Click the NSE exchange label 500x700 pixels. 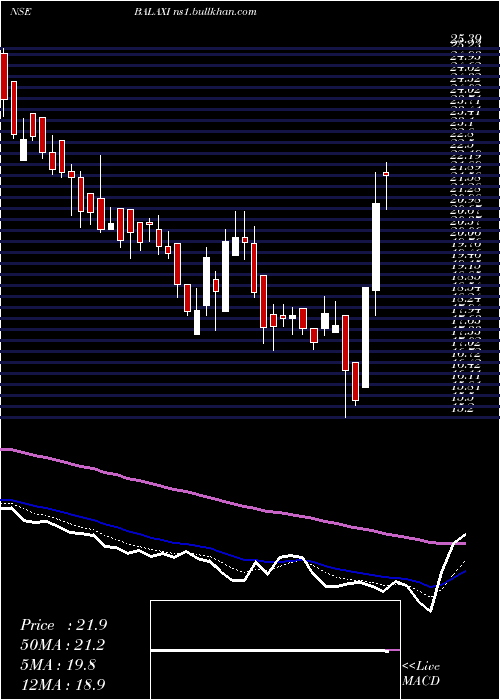coord(20,12)
